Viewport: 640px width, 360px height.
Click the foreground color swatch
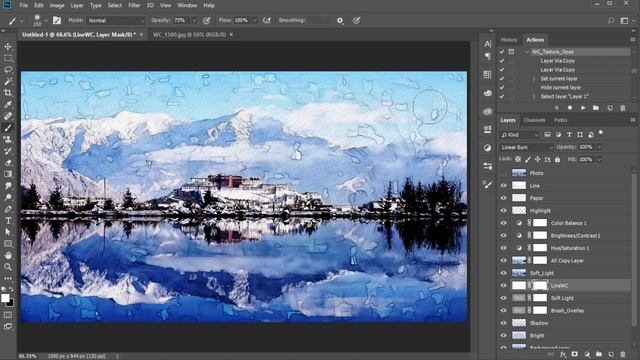coord(5,298)
